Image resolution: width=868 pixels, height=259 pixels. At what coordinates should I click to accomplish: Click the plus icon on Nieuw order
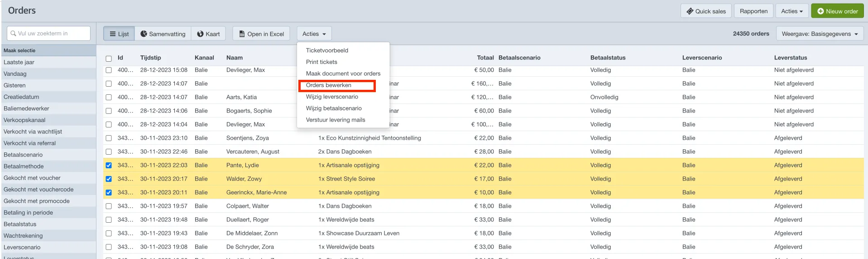tap(820, 11)
